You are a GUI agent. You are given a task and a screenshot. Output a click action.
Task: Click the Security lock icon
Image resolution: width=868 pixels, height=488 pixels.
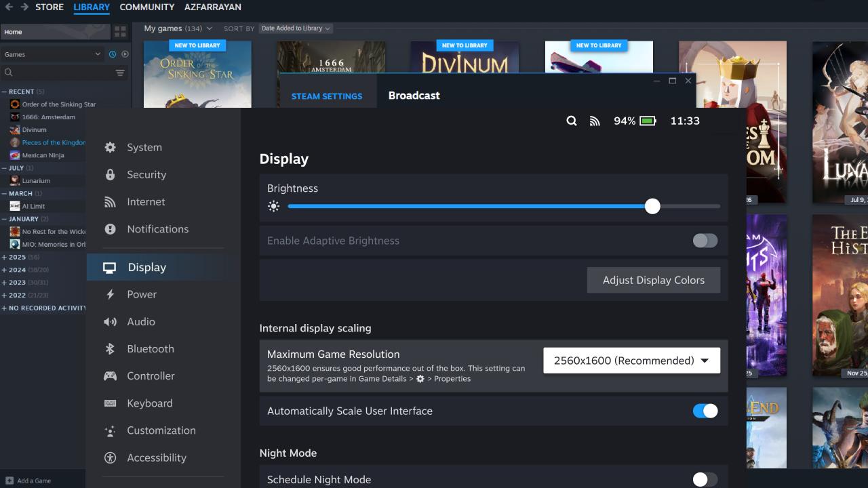[110, 174]
